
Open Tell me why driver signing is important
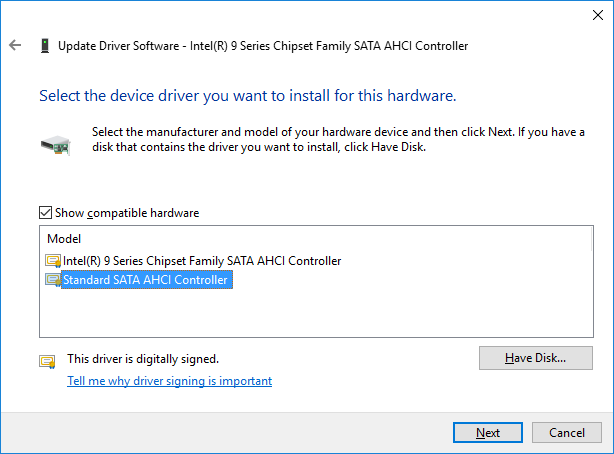169,381
